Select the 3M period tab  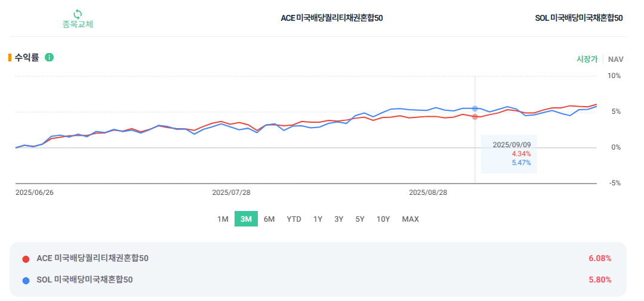(x=246, y=219)
